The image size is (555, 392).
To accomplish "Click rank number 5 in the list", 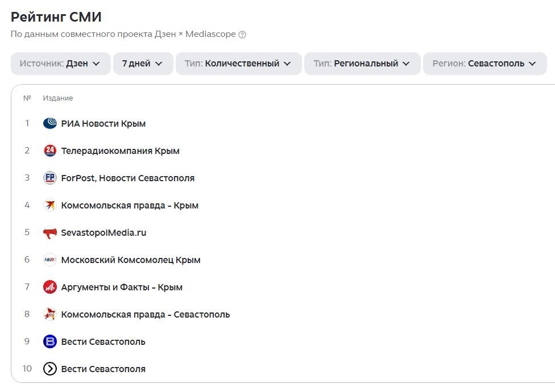I will point(27,232).
